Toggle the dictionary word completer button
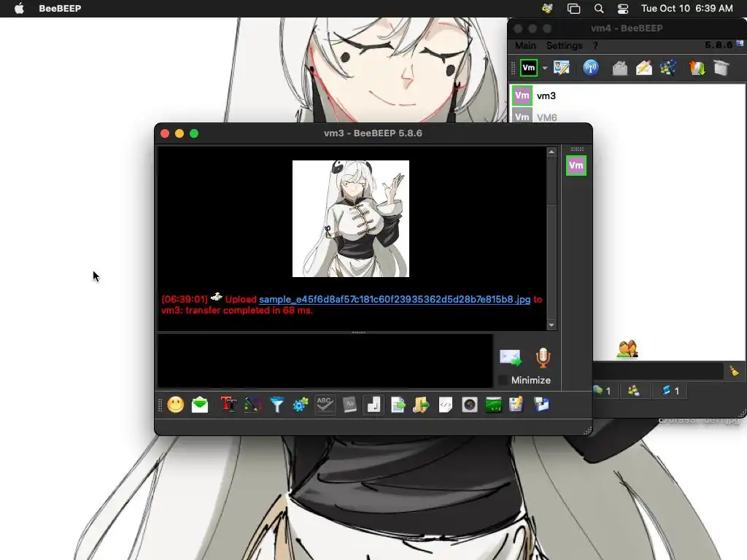The width and height of the screenshot is (747, 560). pos(349,405)
